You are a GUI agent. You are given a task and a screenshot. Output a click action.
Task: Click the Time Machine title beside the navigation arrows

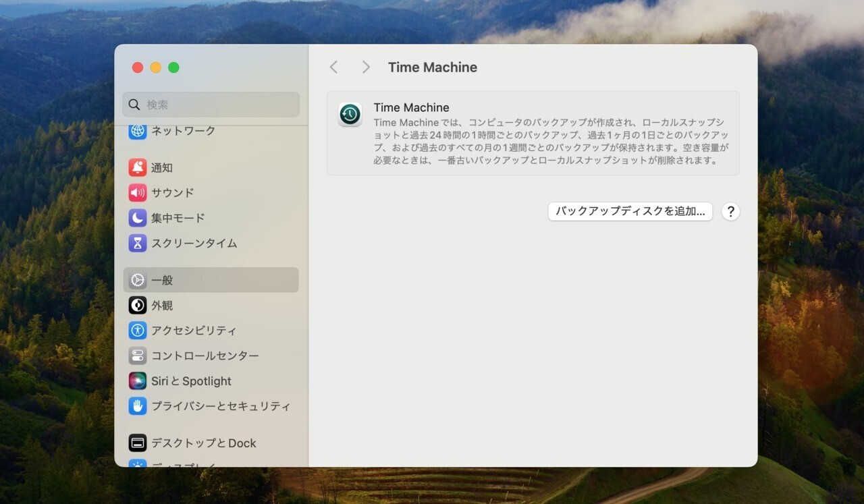(433, 67)
